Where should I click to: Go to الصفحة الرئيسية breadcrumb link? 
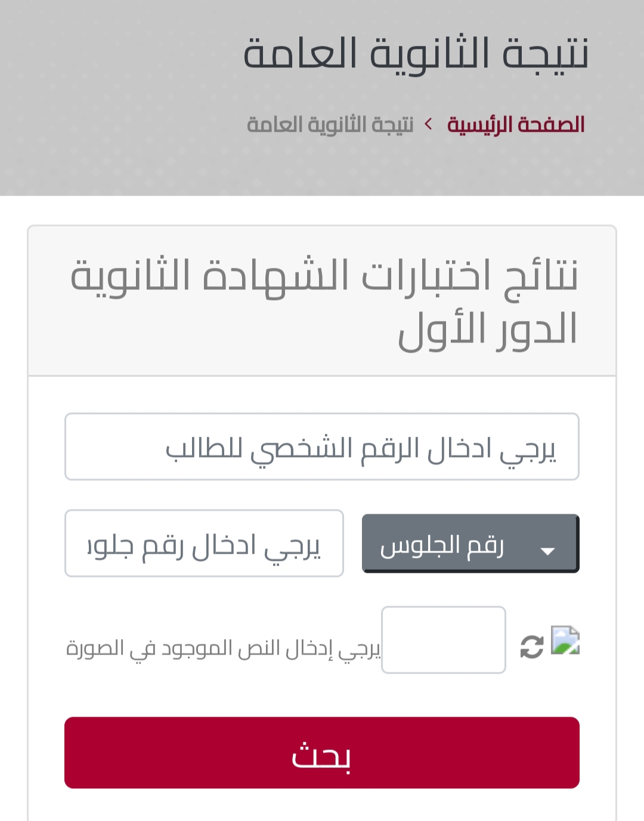click(516, 124)
